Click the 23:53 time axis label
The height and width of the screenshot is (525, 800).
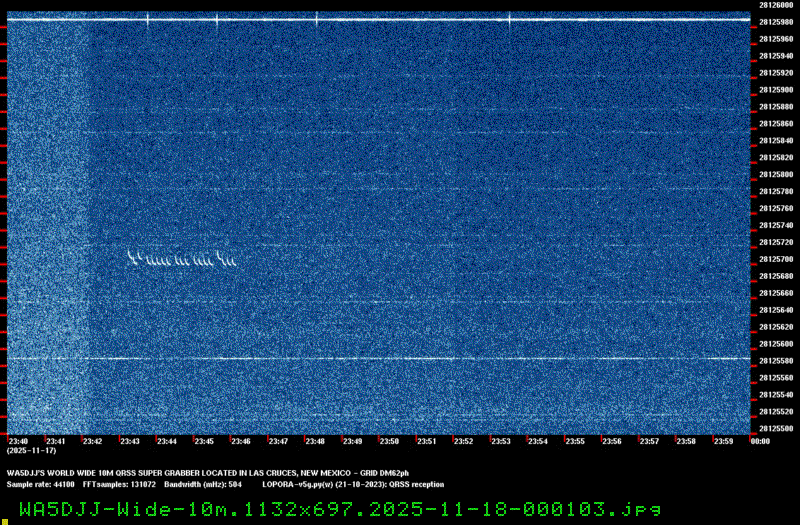pos(501,441)
